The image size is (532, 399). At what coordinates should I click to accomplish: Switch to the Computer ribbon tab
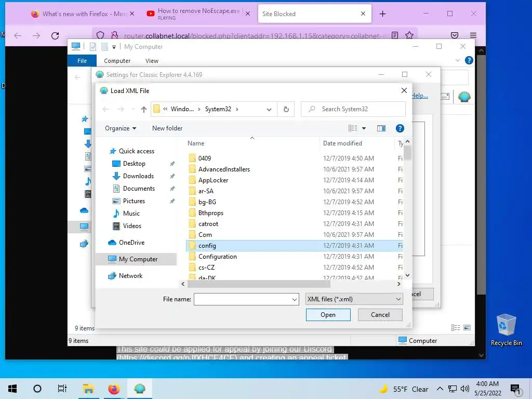(x=117, y=61)
